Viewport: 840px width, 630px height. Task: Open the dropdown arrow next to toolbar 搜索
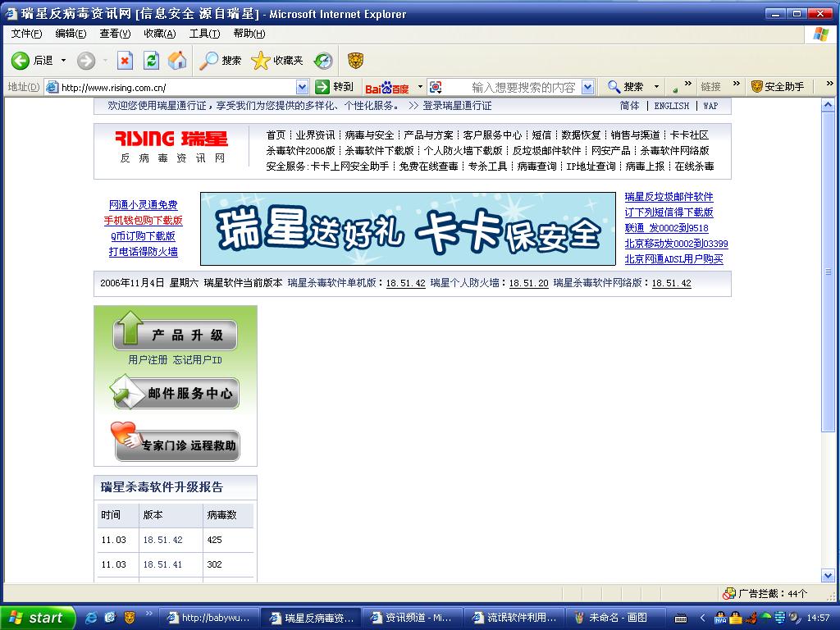click(x=656, y=87)
